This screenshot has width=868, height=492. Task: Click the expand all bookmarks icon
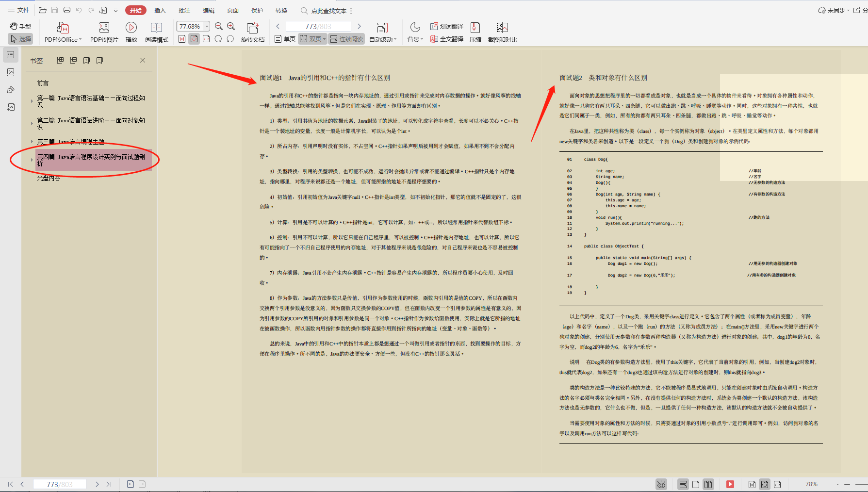click(61, 60)
